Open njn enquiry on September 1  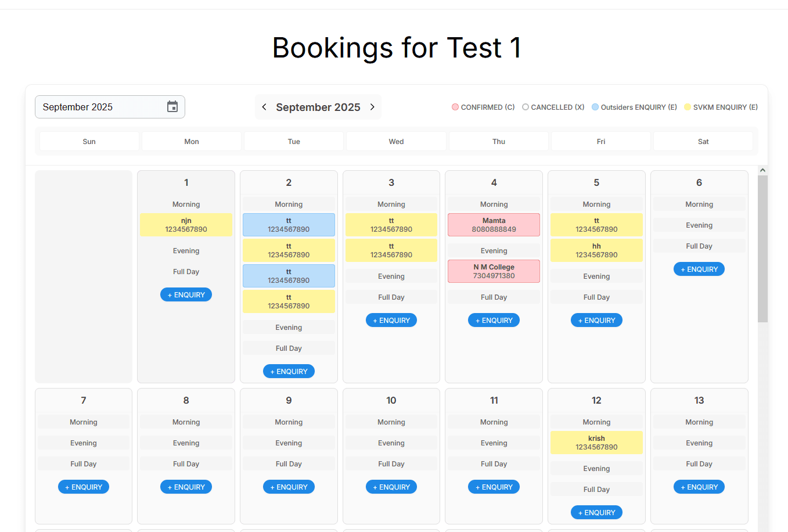point(186,225)
